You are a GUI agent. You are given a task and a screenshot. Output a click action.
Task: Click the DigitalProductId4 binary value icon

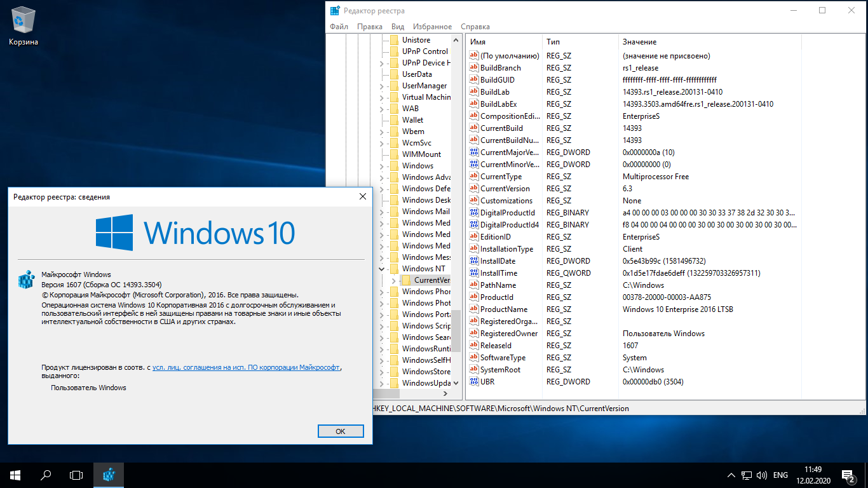473,225
